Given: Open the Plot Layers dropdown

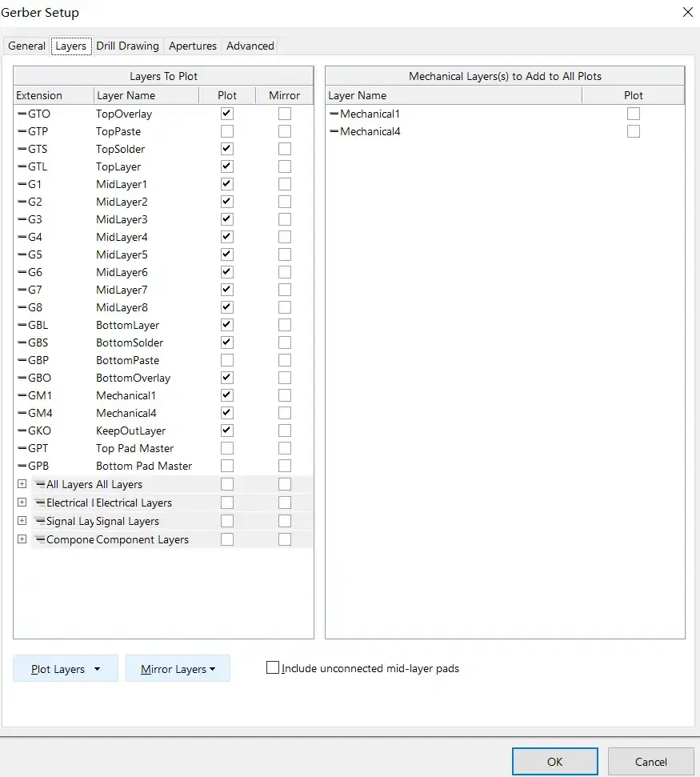Looking at the screenshot, I should (x=66, y=669).
